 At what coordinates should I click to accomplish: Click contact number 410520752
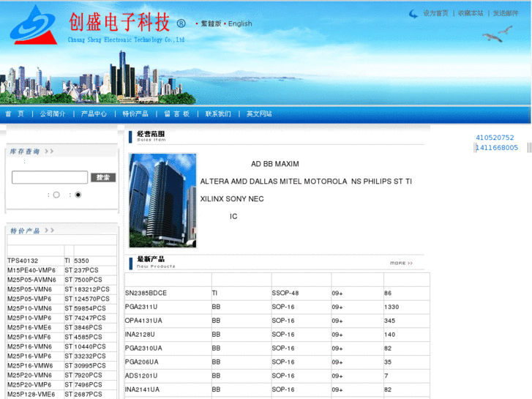coord(495,138)
